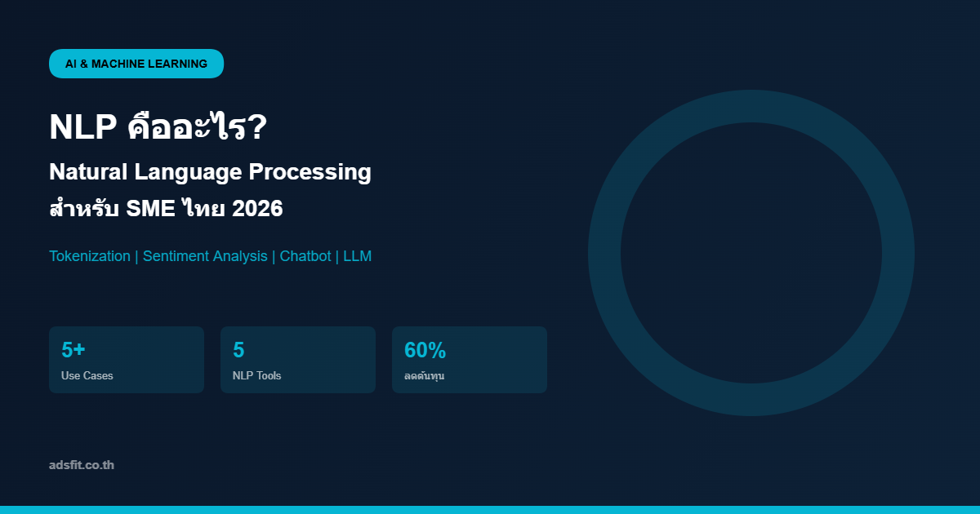Expand the Use Cases card details
The image size is (980, 514).
coord(127,359)
